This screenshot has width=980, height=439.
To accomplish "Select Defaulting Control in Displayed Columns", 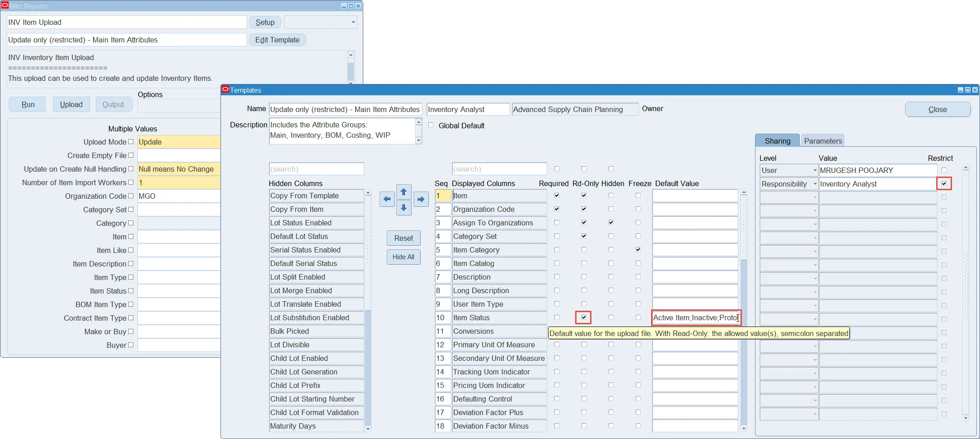I will 499,399.
